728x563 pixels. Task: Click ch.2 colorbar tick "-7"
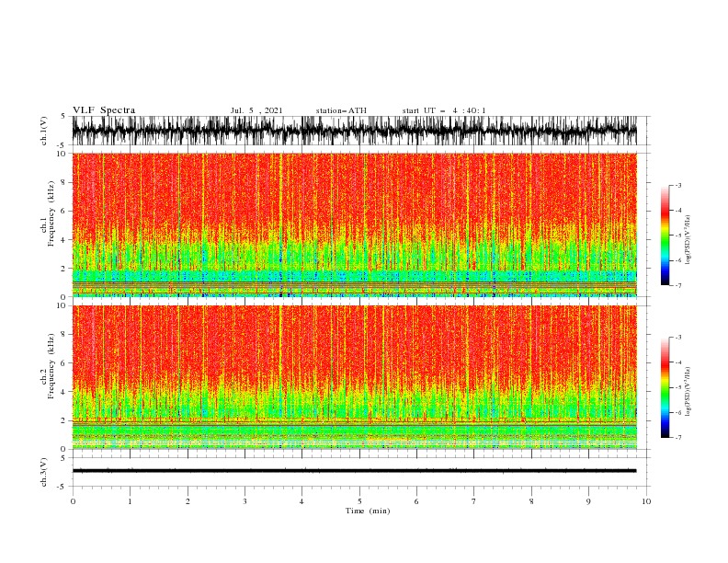click(678, 437)
